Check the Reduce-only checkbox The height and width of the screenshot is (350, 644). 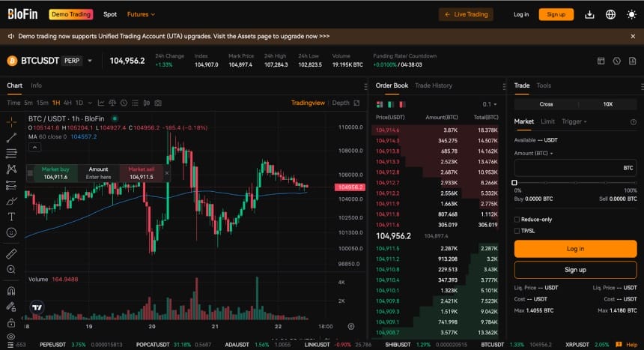point(517,220)
